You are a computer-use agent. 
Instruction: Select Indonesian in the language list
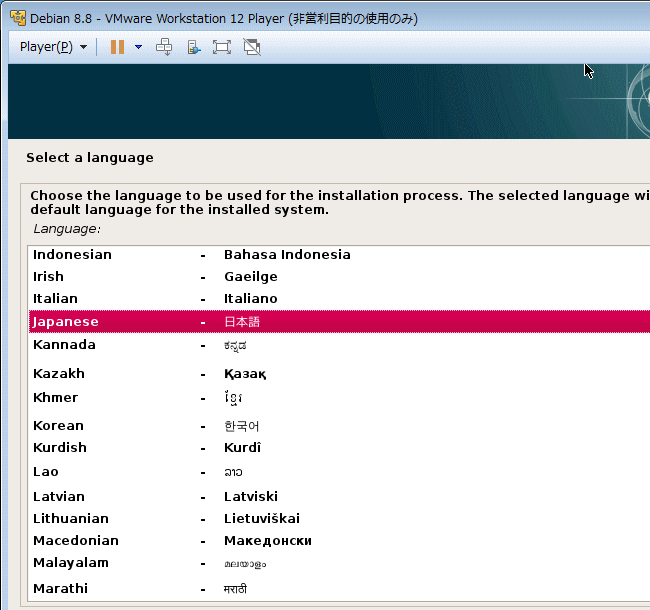point(339,254)
